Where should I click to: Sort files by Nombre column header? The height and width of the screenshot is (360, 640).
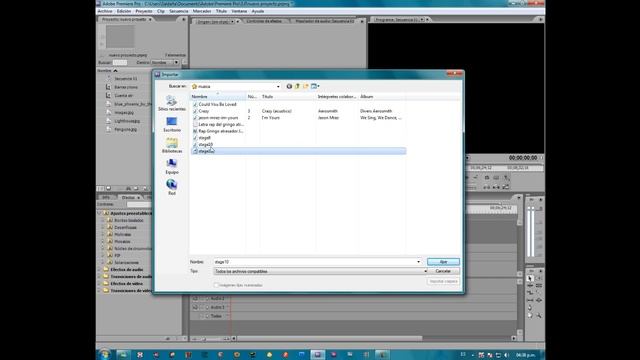pos(218,97)
